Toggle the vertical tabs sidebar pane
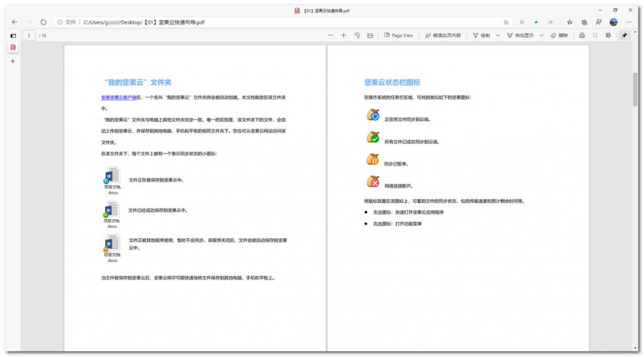Screen dimensions: 644x357 coord(13,35)
